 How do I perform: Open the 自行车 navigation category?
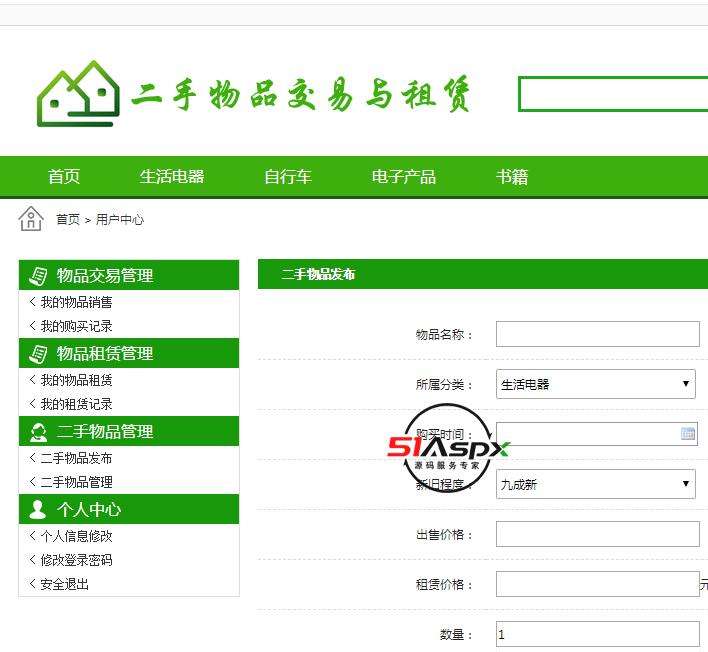(x=288, y=177)
